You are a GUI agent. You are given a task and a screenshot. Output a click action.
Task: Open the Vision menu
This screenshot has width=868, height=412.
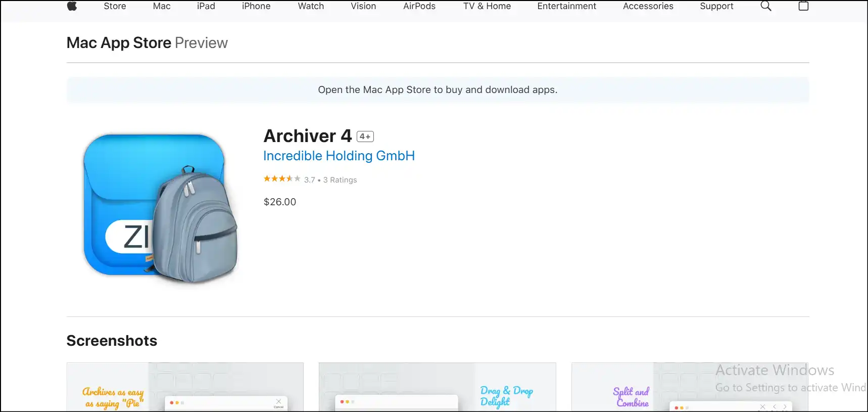pyautogui.click(x=363, y=6)
